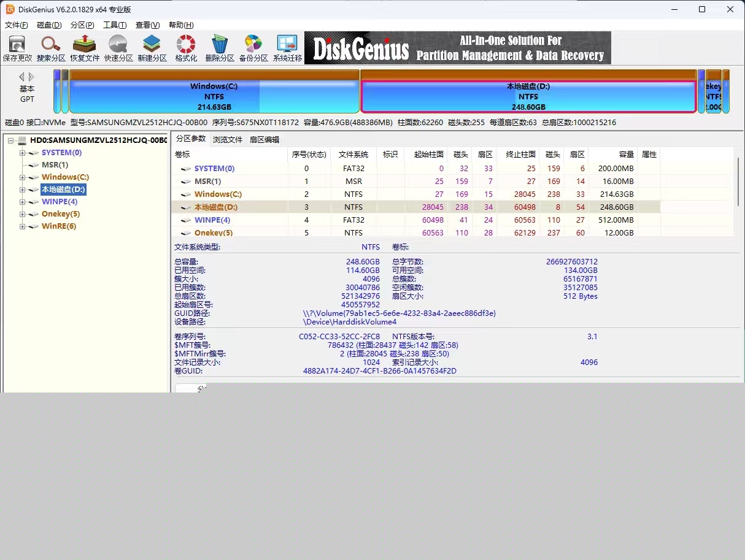
Task: Launch System Migration (系统迁移)
Action: click(287, 48)
